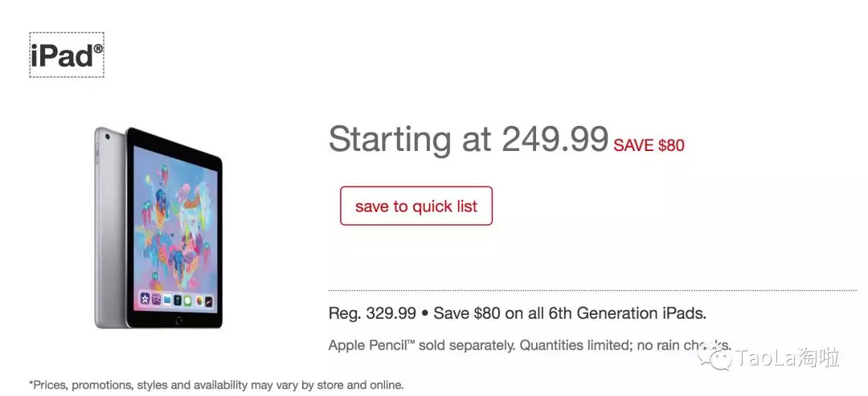Tap the purple star icon in iPad dock
This screenshot has width=868, height=396.
(x=145, y=300)
